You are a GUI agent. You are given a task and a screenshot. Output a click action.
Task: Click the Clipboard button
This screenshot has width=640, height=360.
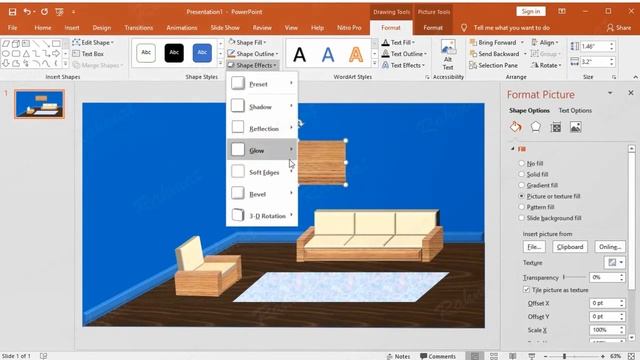pos(570,247)
